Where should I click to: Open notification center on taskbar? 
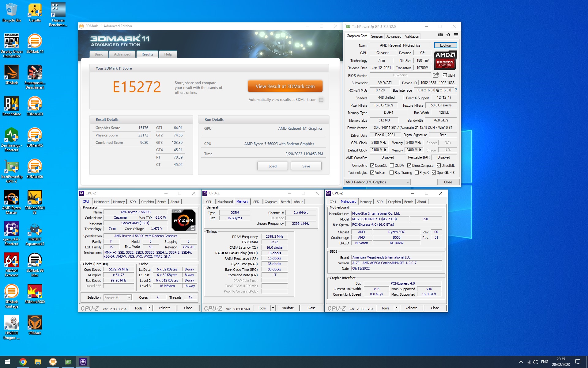coord(578,362)
